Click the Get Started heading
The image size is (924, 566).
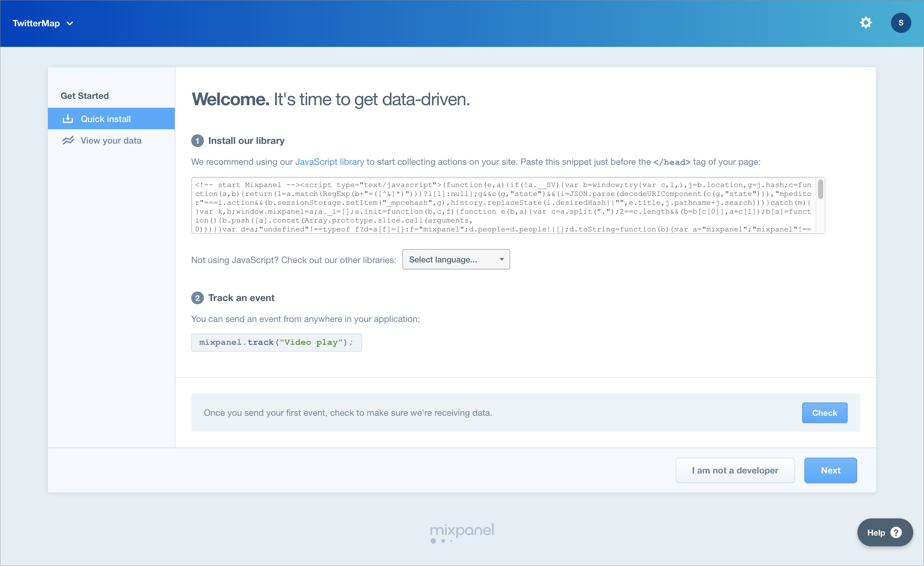point(85,96)
